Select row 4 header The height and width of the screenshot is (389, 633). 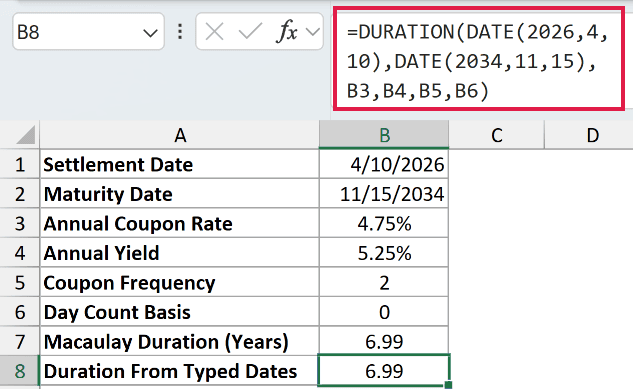tap(19, 253)
